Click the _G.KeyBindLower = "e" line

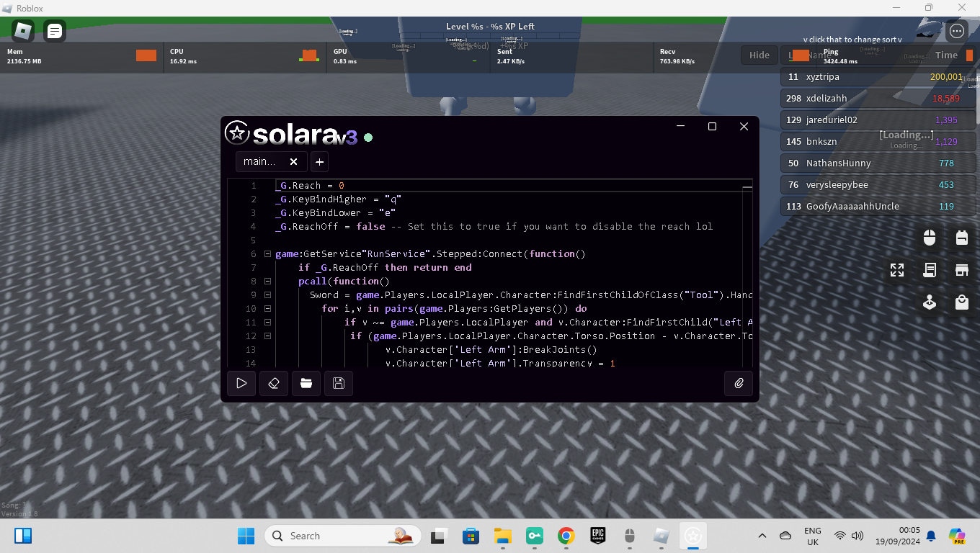[x=335, y=213]
